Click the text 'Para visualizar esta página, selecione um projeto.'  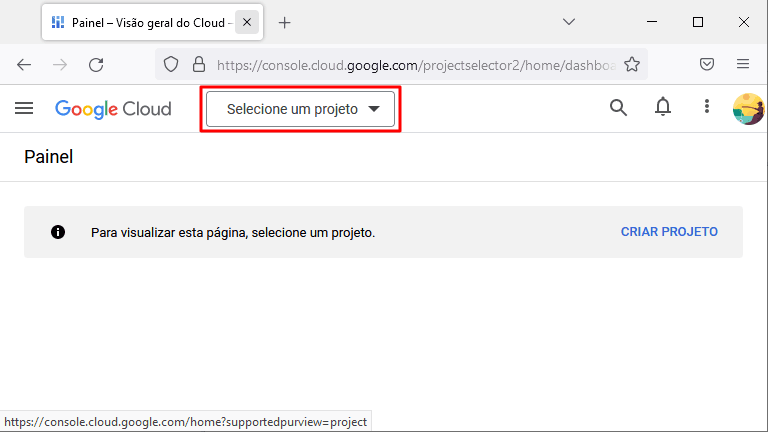tap(233, 233)
